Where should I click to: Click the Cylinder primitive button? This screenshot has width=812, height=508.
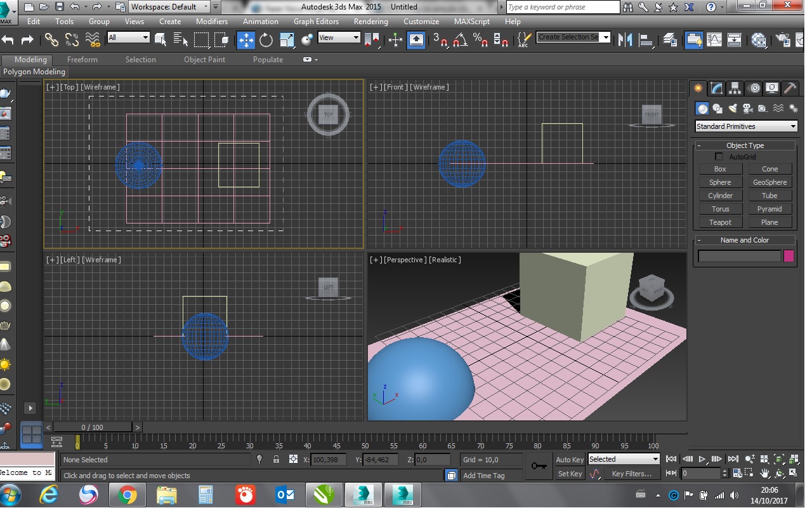(720, 196)
